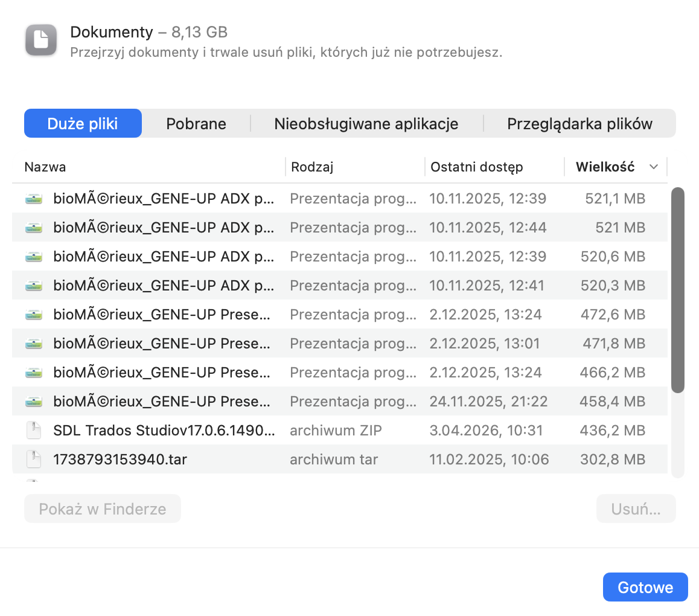This screenshot has width=699, height=616.
Task: Switch to Przeglądarka plików tab
Action: pyautogui.click(x=579, y=124)
